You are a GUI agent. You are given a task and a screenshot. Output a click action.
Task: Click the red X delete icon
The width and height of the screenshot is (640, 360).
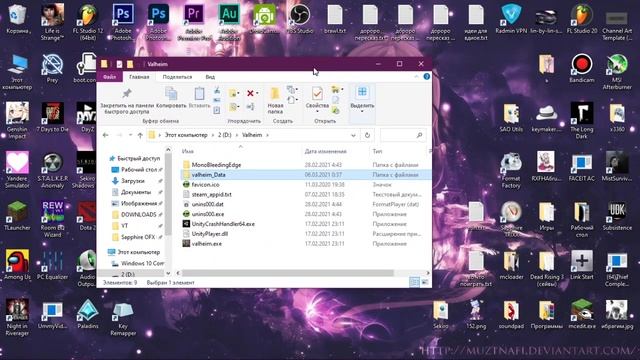coord(250,93)
